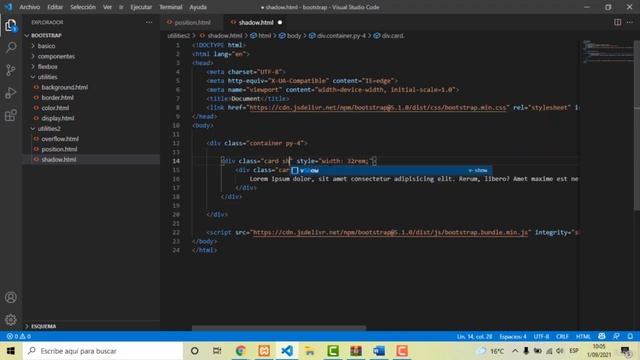Open the Ver menu

click(x=107, y=7)
